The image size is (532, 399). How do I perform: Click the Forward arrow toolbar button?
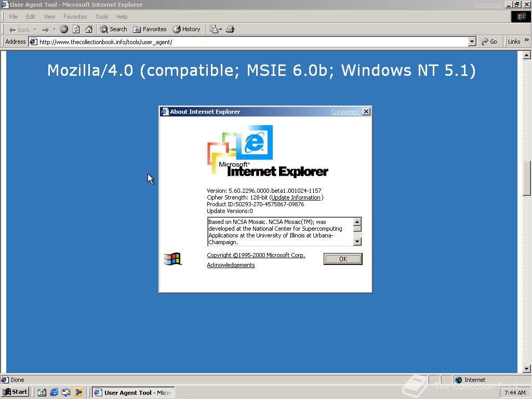(x=46, y=30)
